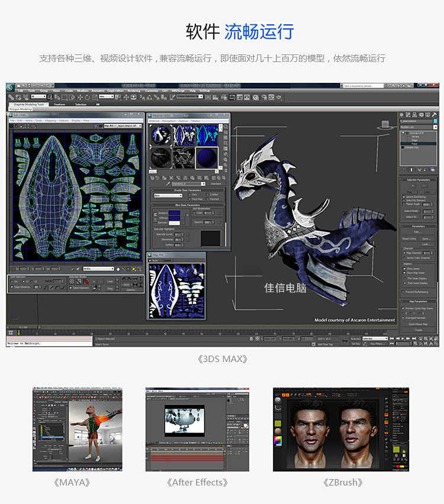Click the help search keyword field
This screenshot has width=444, height=504.
tap(363, 86)
